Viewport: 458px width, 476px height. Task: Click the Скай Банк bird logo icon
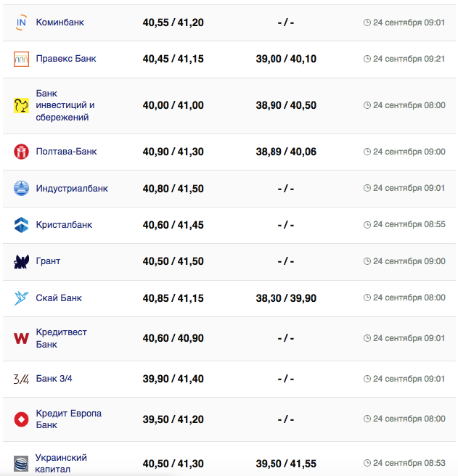[x=21, y=298]
